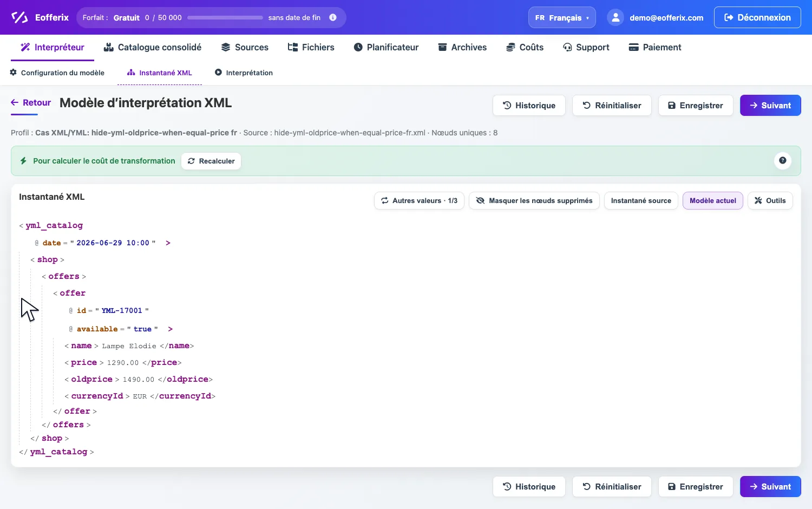The width and height of the screenshot is (812, 509).
Task: Click the top Enregistrer button
Action: click(696, 106)
